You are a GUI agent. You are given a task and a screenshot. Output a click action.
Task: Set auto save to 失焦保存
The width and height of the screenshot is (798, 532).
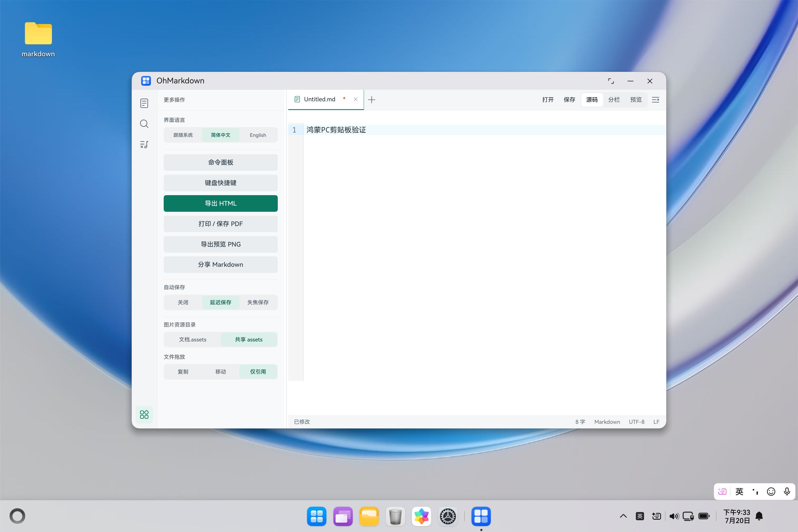pyautogui.click(x=258, y=302)
